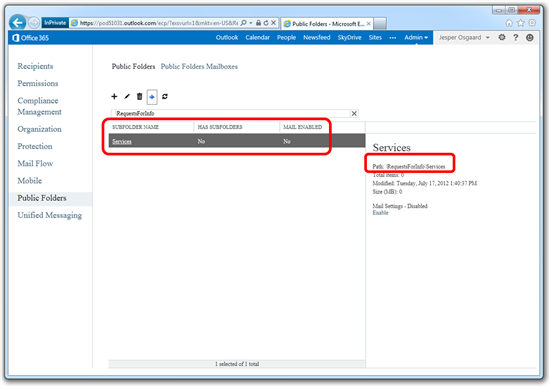Open the address bar dropdown arrow
Screen dimensions: 550x387
coord(251,23)
